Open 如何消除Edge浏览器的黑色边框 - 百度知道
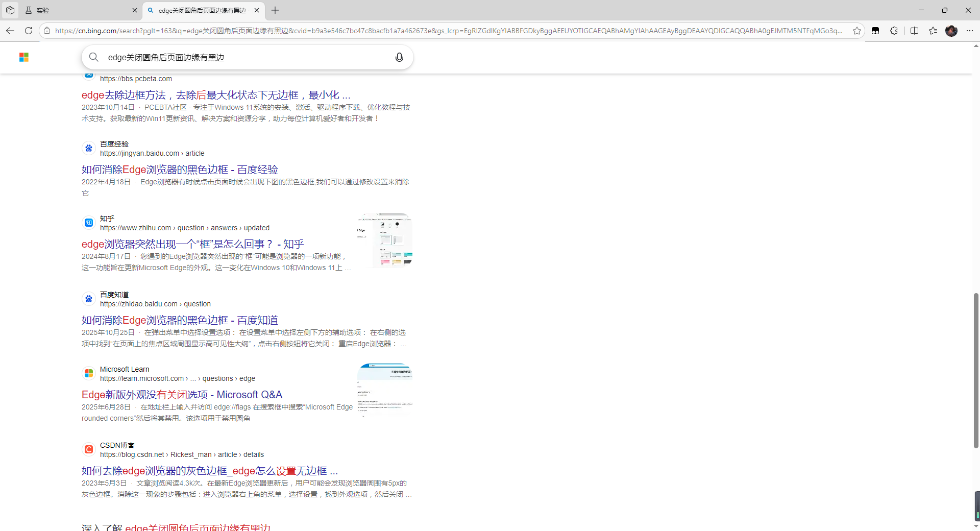The height and width of the screenshot is (531, 980). click(x=180, y=320)
